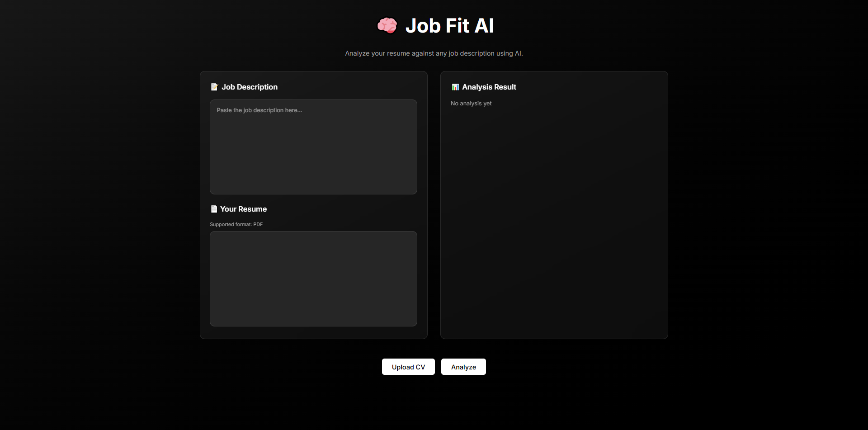Click the page icon next to Your Resume
Image resolution: width=868 pixels, height=430 pixels.
click(214, 209)
